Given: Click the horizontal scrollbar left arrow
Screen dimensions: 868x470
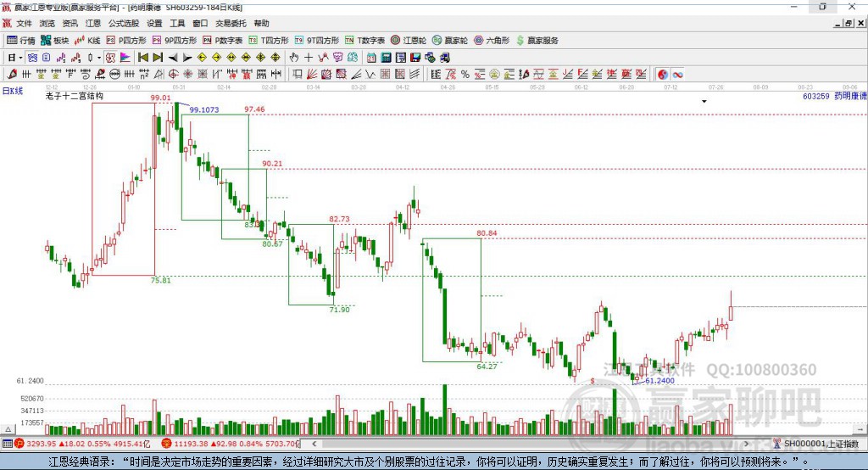Looking at the screenshot, I should pyautogui.click(x=314, y=444).
